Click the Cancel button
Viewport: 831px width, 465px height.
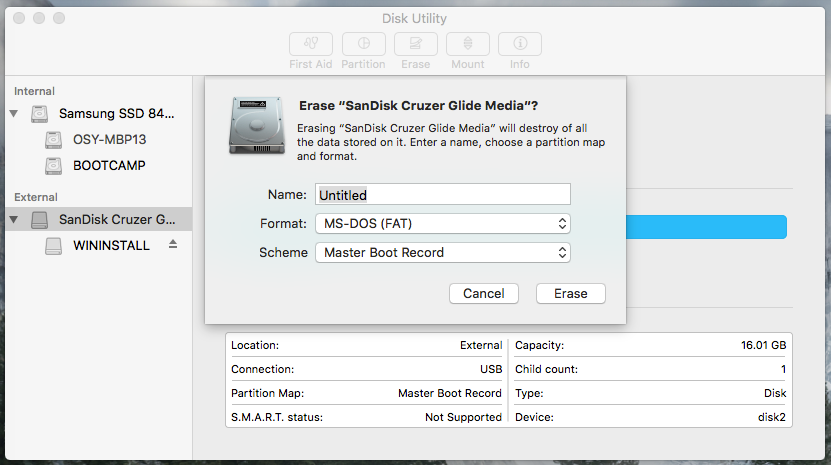coord(484,294)
